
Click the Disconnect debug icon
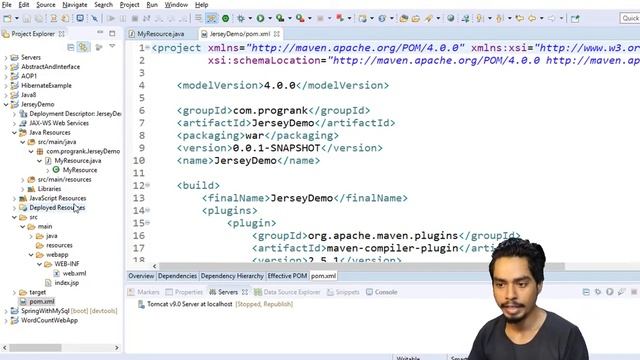pos(147,18)
